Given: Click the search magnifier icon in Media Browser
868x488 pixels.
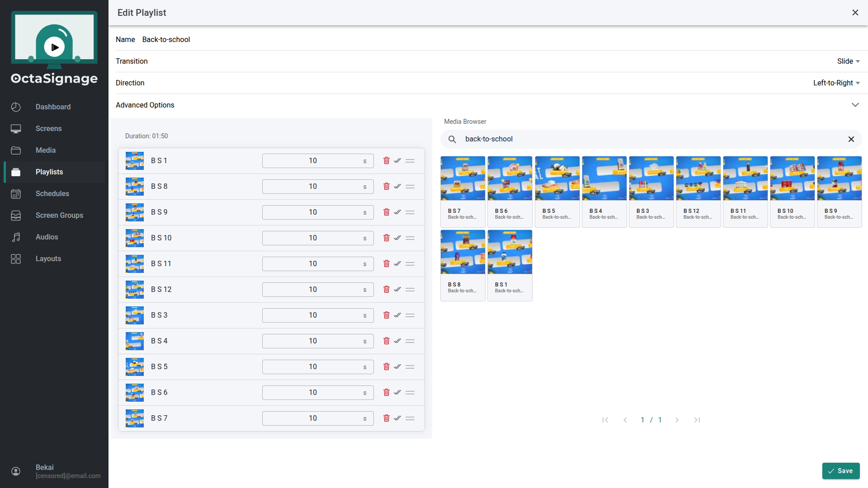Looking at the screenshot, I should click(452, 139).
